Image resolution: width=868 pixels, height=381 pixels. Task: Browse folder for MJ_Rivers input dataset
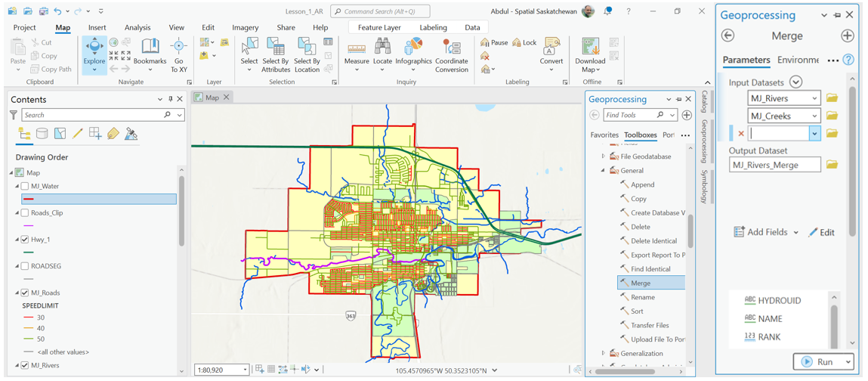click(832, 98)
